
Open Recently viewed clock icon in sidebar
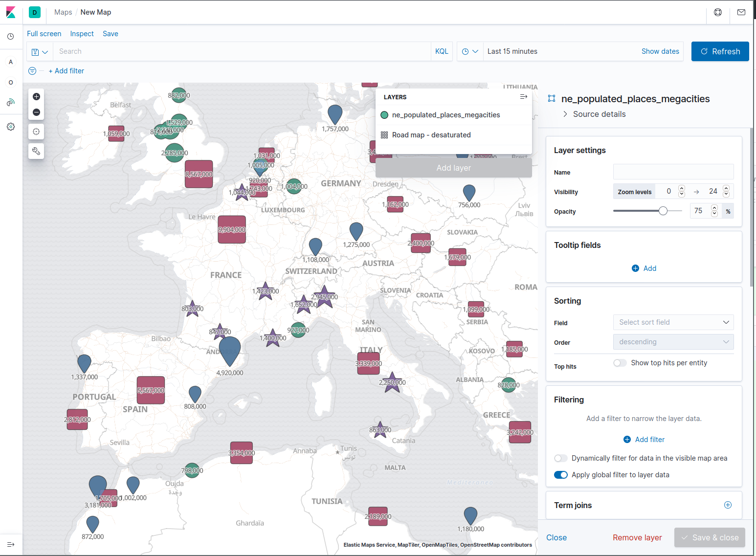(x=11, y=37)
